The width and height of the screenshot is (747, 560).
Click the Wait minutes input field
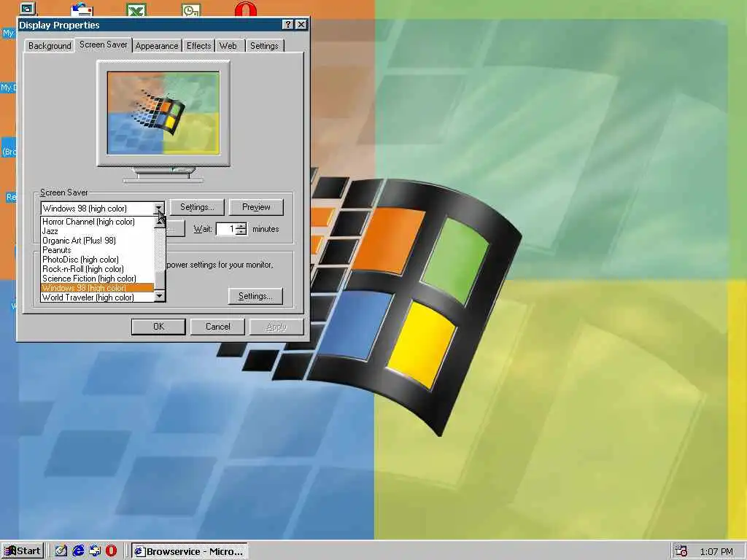226,229
